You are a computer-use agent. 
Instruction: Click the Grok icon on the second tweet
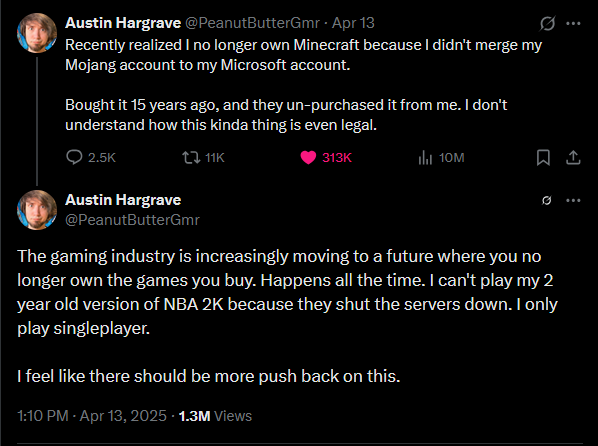pos(547,200)
